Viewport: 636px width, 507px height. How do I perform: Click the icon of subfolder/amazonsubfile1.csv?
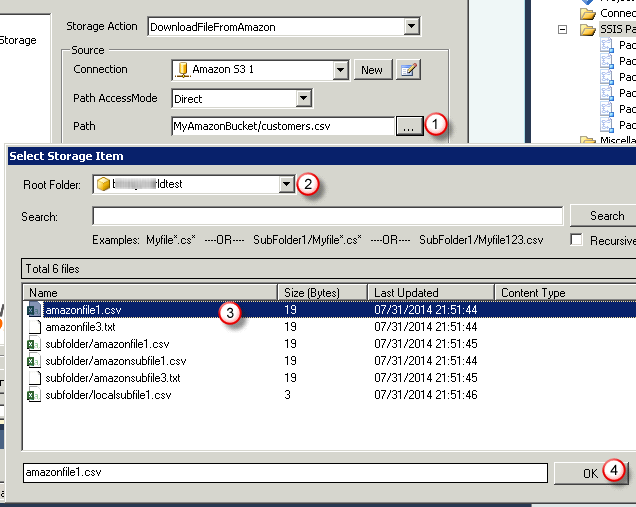tap(34, 361)
